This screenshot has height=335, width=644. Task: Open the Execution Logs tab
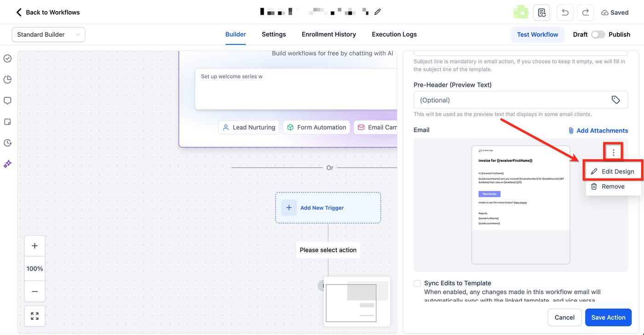coord(394,35)
